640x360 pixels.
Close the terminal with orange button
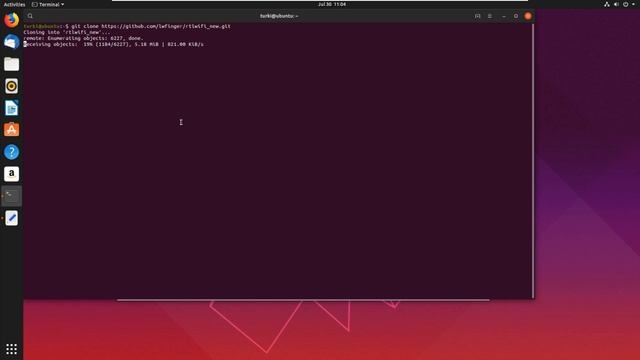coord(528,16)
